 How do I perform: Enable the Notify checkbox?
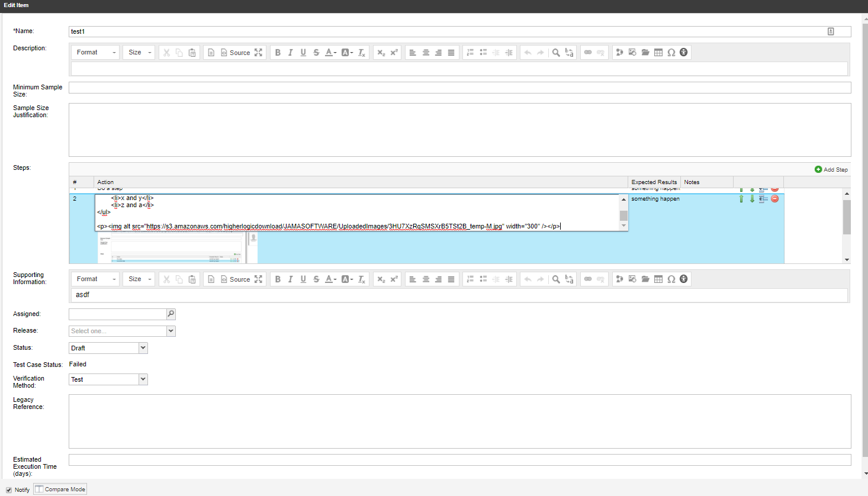(8, 489)
